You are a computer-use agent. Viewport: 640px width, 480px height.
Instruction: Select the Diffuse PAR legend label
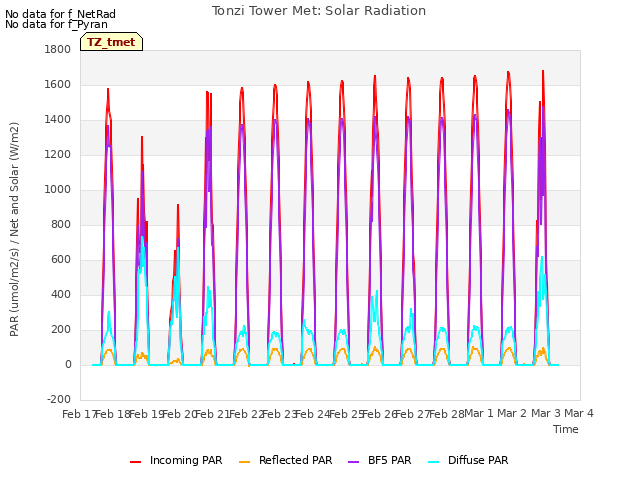(478, 460)
